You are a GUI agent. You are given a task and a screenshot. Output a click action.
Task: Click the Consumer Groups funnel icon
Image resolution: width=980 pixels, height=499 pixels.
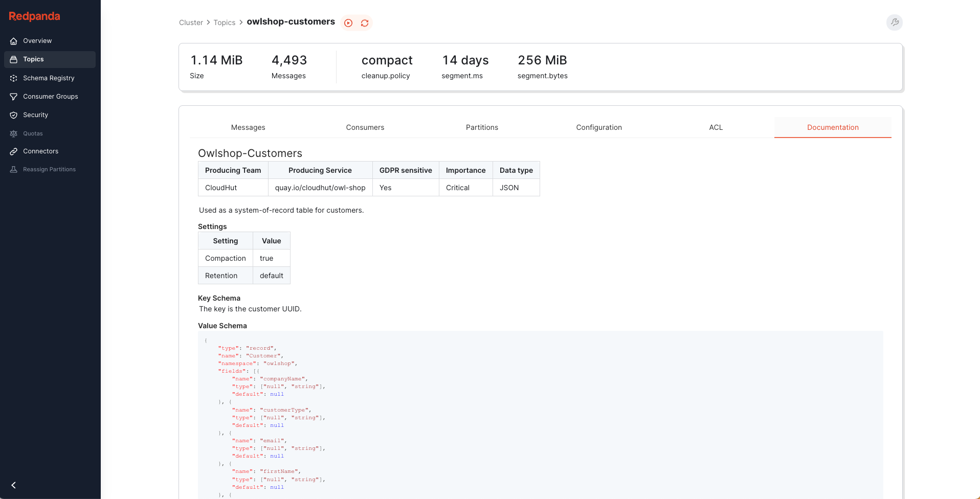click(x=14, y=97)
